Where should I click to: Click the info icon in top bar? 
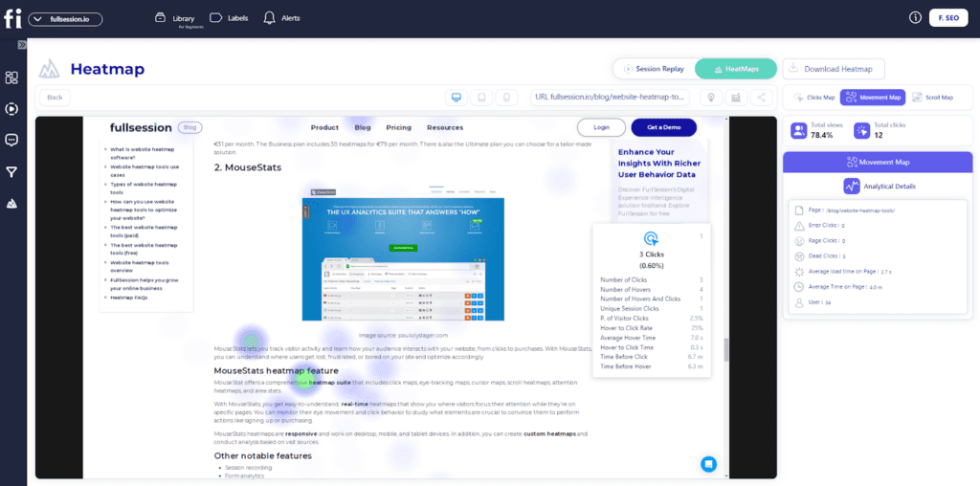pos(914,18)
